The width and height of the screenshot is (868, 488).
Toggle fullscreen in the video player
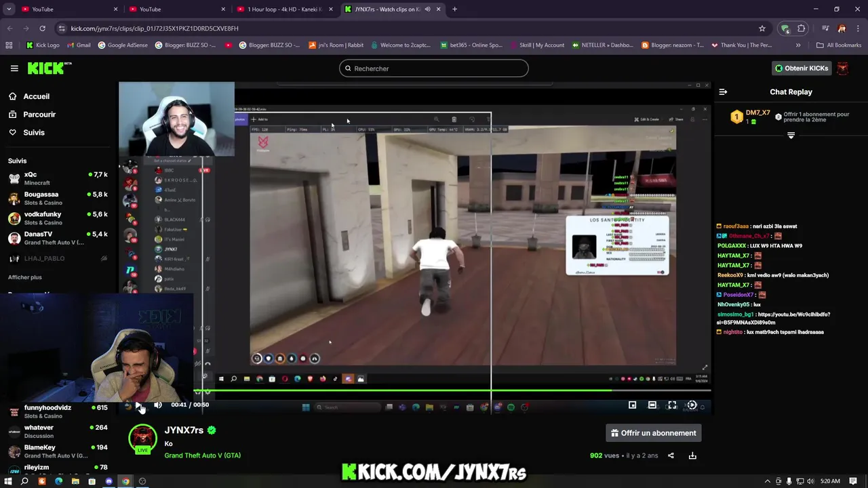coord(672,405)
